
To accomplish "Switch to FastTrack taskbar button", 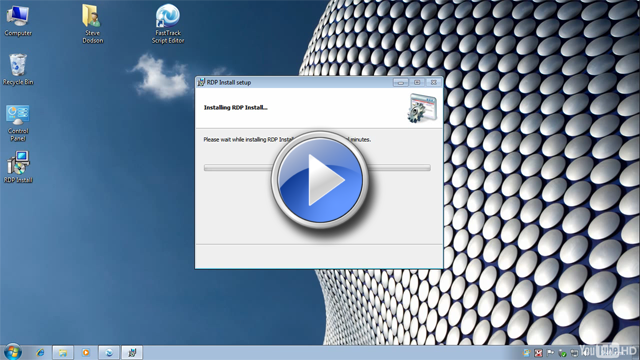I will 109,352.
